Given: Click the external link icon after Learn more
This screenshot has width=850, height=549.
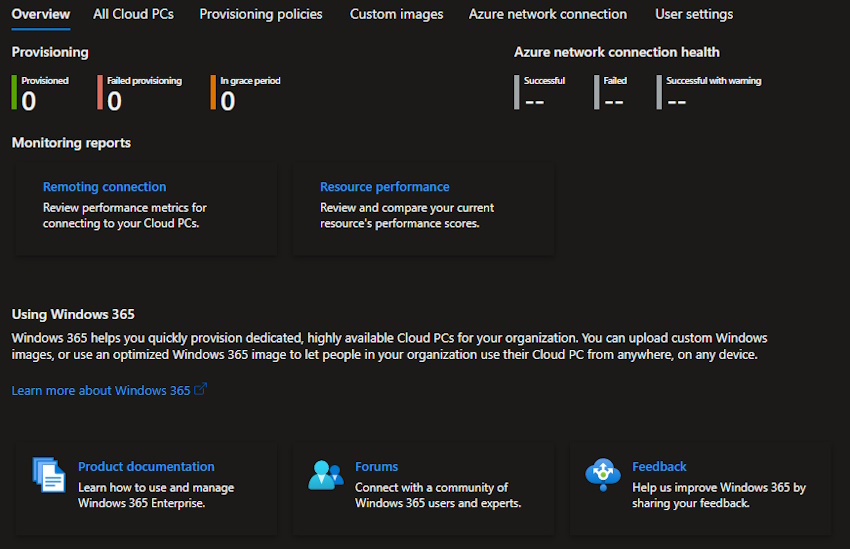Looking at the screenshot, I should [x=201, y=389].
